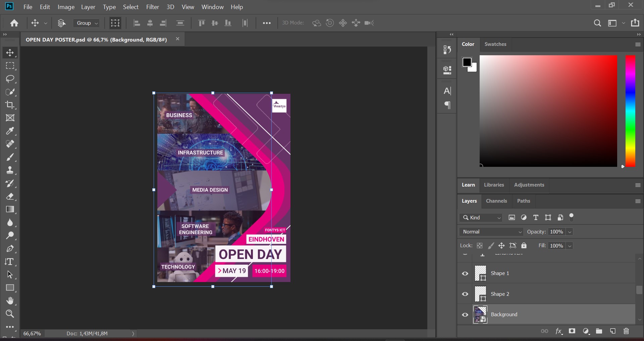Switch to the Channels tab
The image size is (644, 341).
point(496,201)
